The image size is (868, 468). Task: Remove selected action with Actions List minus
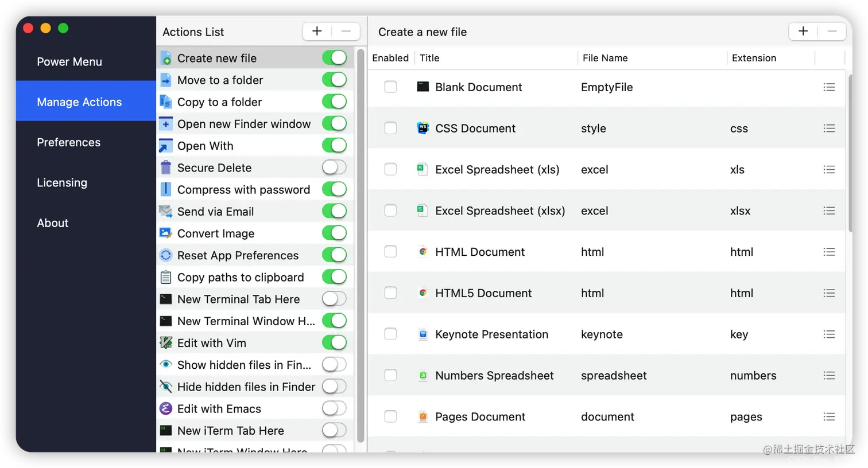point(346,32)
